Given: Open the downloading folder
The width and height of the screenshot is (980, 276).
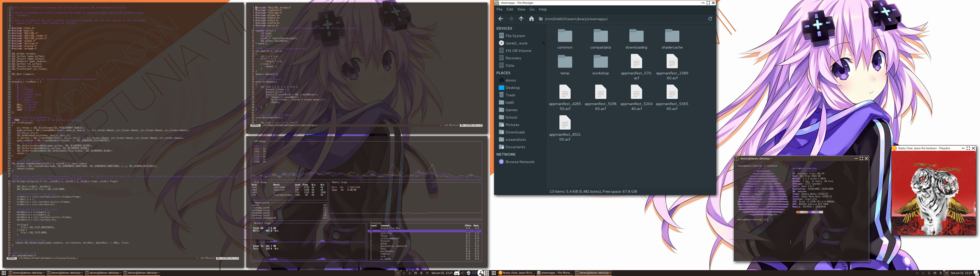Looking at the screenshot, I should (636, 39).
